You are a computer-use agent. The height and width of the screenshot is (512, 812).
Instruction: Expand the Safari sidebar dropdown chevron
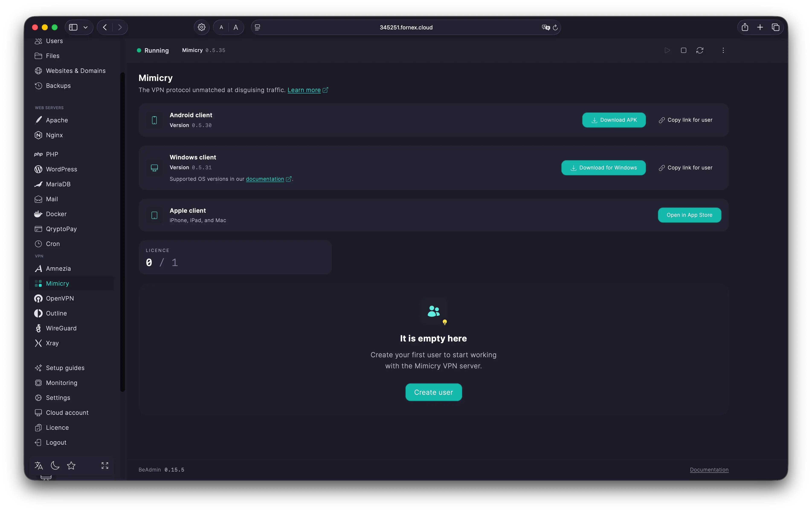tap(86, 27)
